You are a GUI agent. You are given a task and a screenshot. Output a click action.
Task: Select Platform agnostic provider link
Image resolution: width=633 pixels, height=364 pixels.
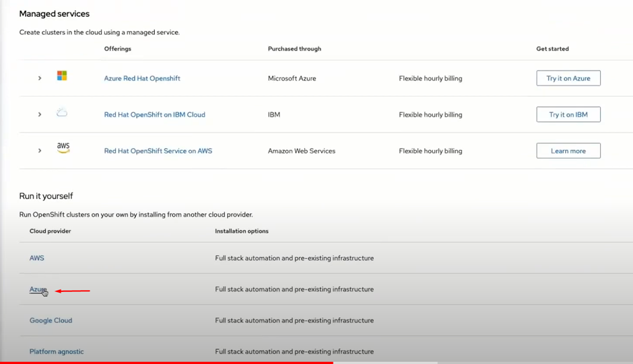[57, 351]
